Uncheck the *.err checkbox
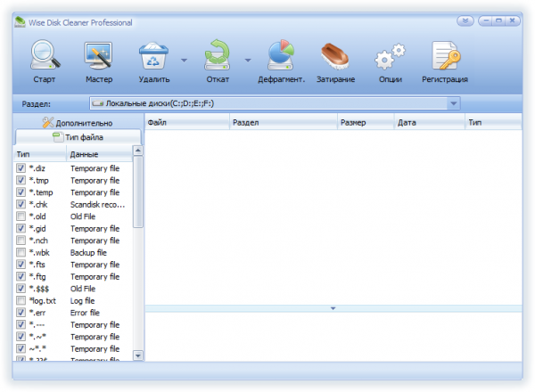The image size is (535, 392). click(x=21, y=312)
